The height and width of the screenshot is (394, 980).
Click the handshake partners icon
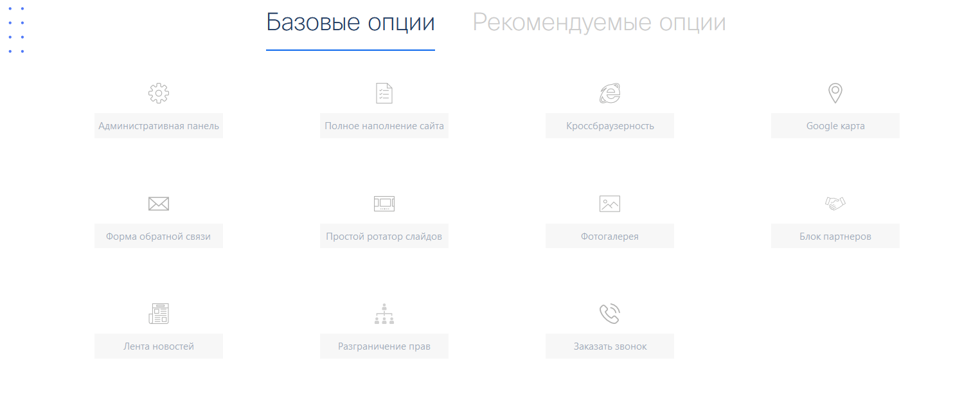(x=835, y=203)
